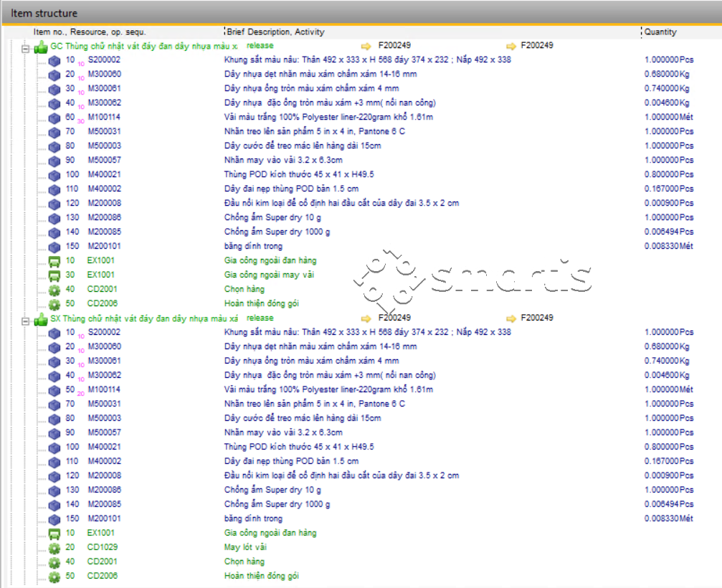Select 'Gia công ngoài đan hàng' under GC
The height and width of the screenshot is (588, 722).
(x=270, y=260)
